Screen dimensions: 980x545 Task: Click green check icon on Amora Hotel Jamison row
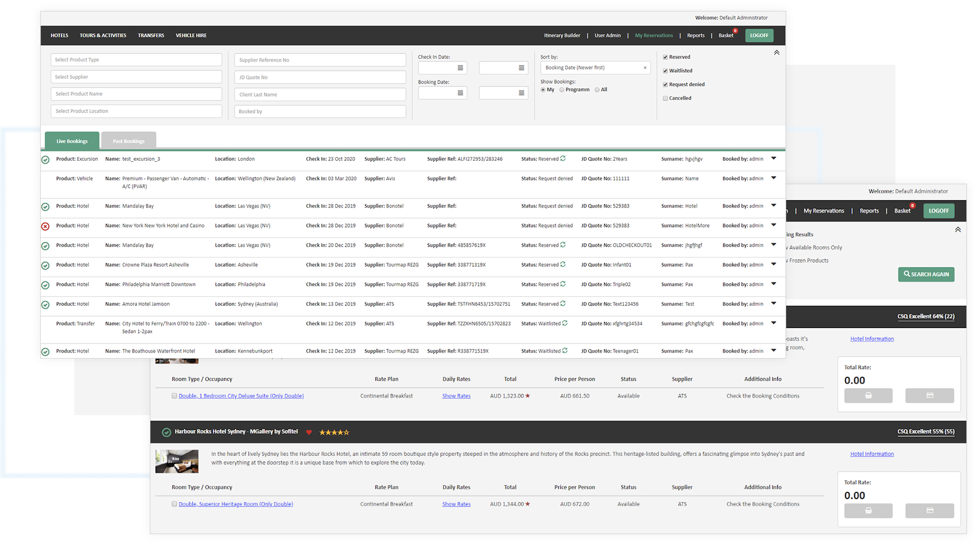pyautogui.click(x=46, y=305)
